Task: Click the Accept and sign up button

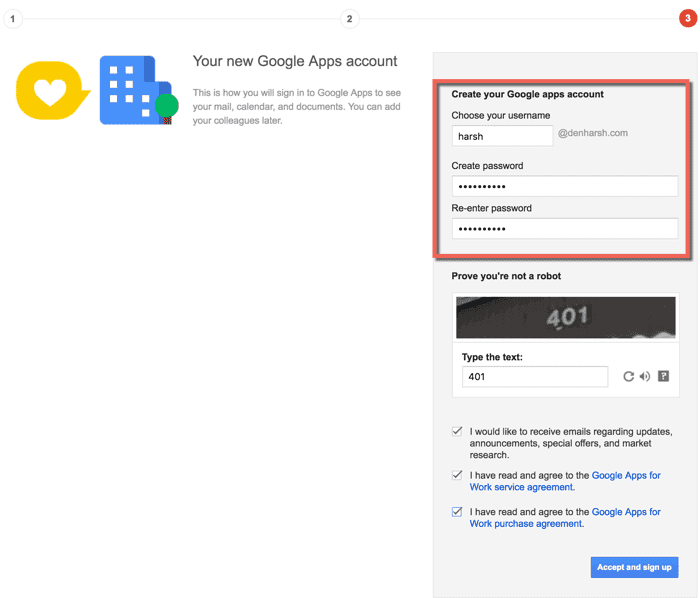Action: pos(634,567)
